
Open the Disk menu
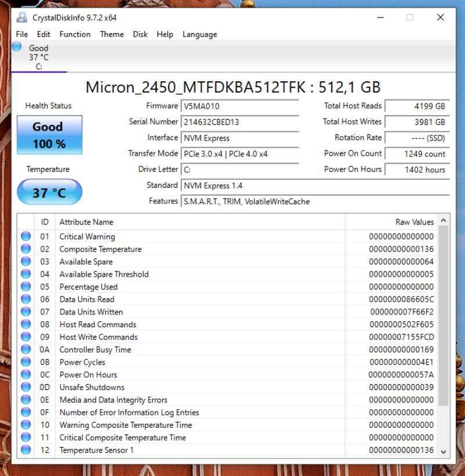pos(140,34)
